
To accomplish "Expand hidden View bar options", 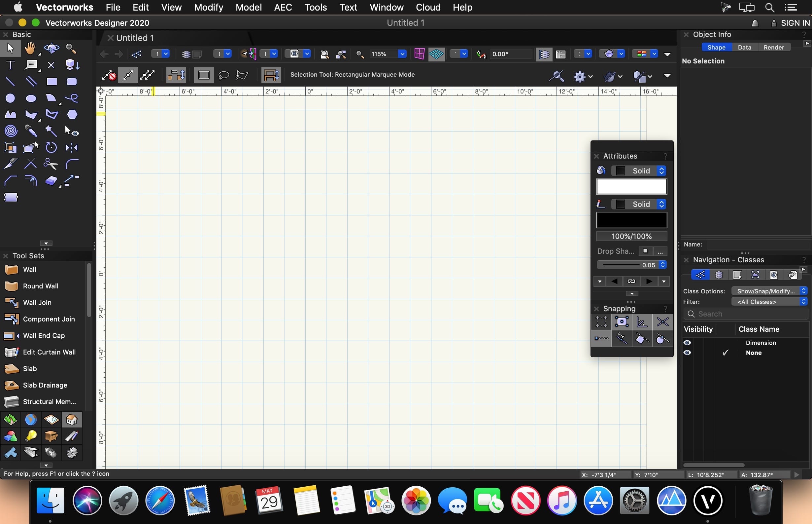I will (667, 54).
